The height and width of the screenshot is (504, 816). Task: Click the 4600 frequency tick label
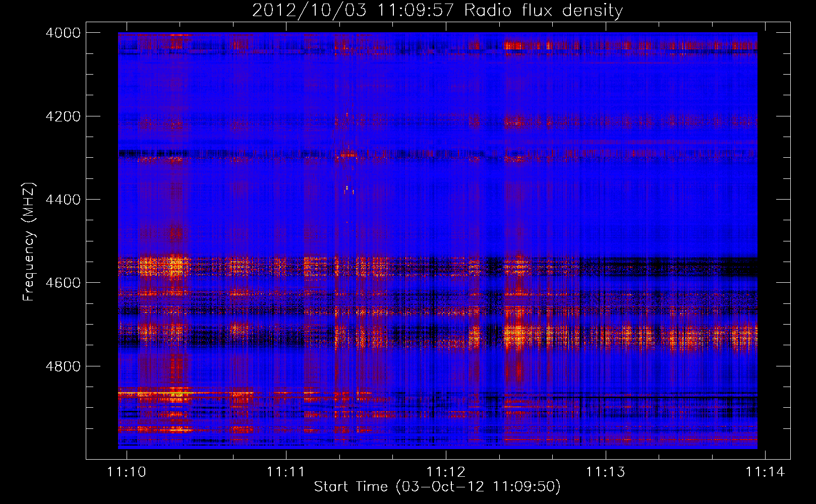click(x=63, y=283)
